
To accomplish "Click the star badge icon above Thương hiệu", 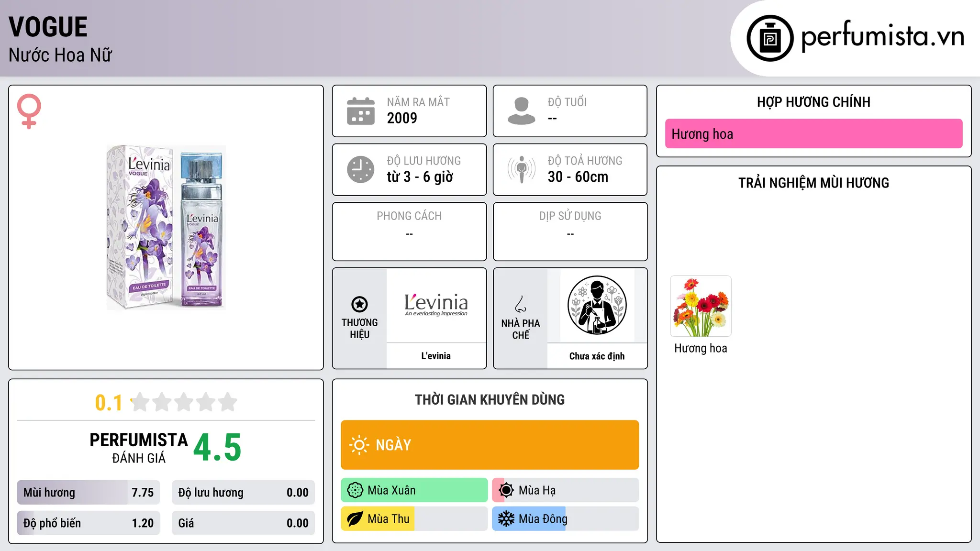I will click(x=360, y=304).
